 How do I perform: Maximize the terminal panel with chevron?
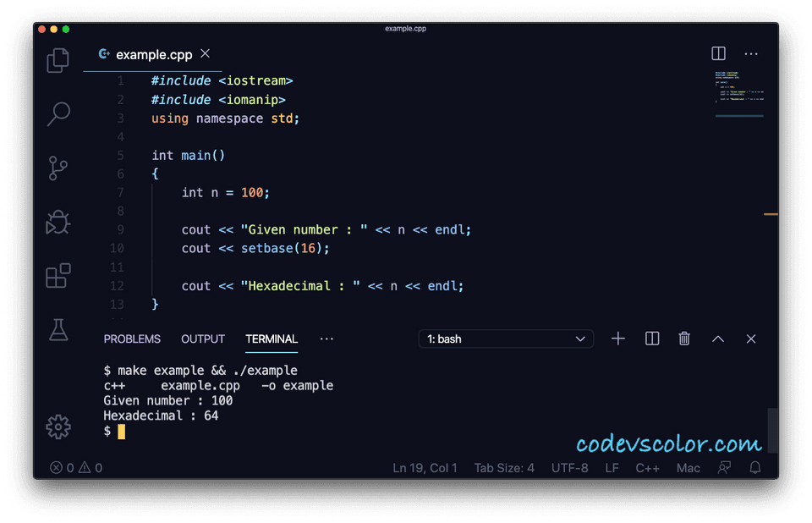(x=717, y=339)
